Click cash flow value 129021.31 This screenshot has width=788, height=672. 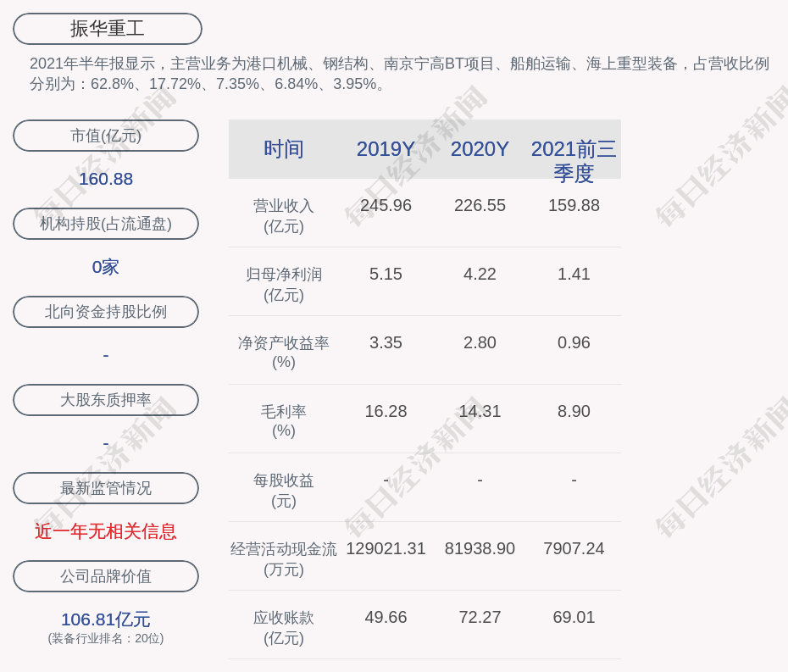coord(386,548)
